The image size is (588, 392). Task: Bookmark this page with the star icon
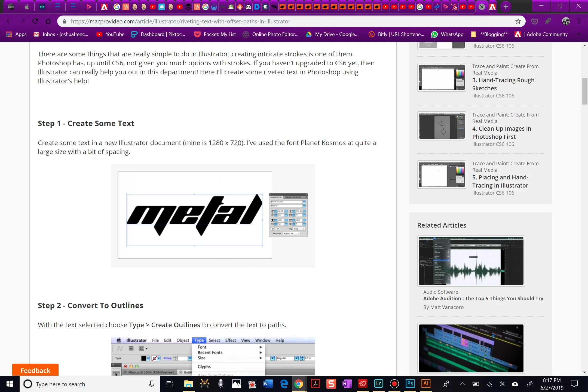tap(518, 21)
